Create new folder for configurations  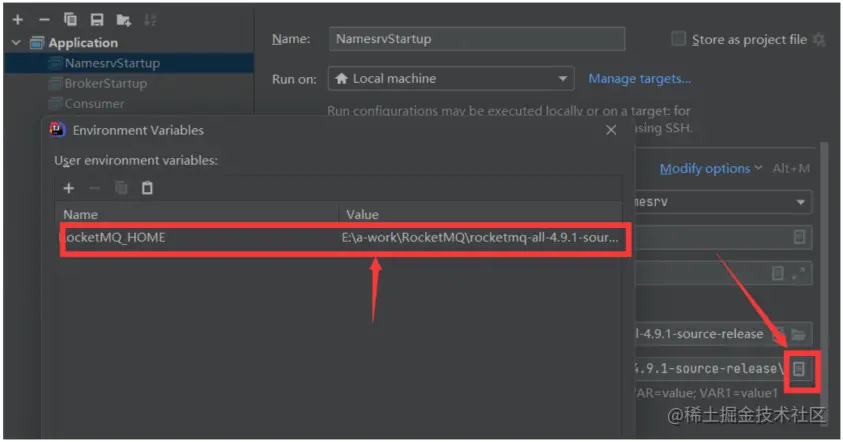pos(124,20)
